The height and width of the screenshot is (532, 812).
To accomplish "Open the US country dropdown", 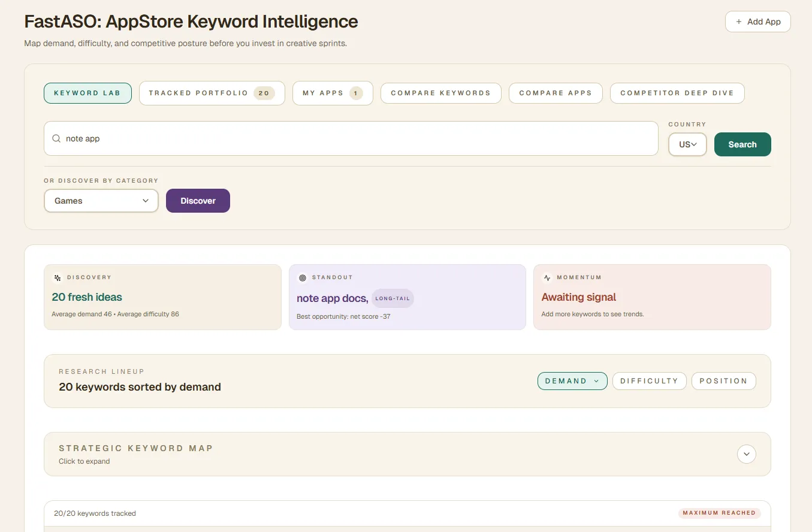I will click(x=687, y=144).
